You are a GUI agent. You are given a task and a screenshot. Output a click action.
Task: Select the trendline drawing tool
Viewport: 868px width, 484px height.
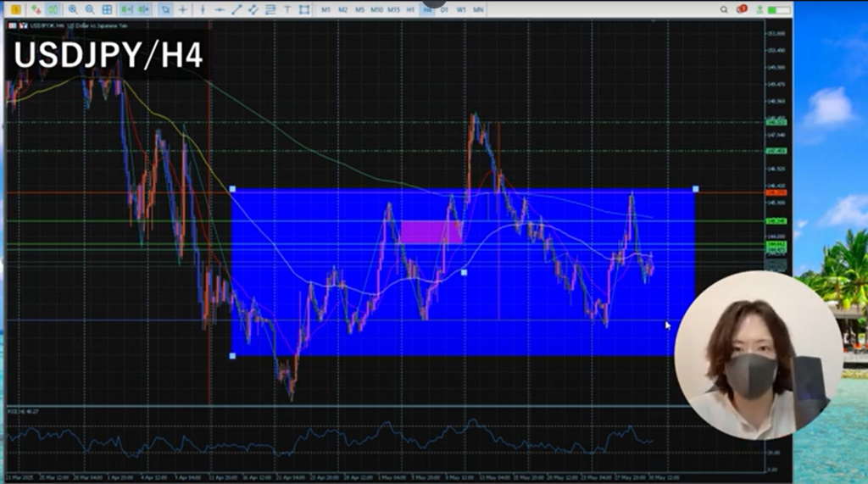[236, 9]
